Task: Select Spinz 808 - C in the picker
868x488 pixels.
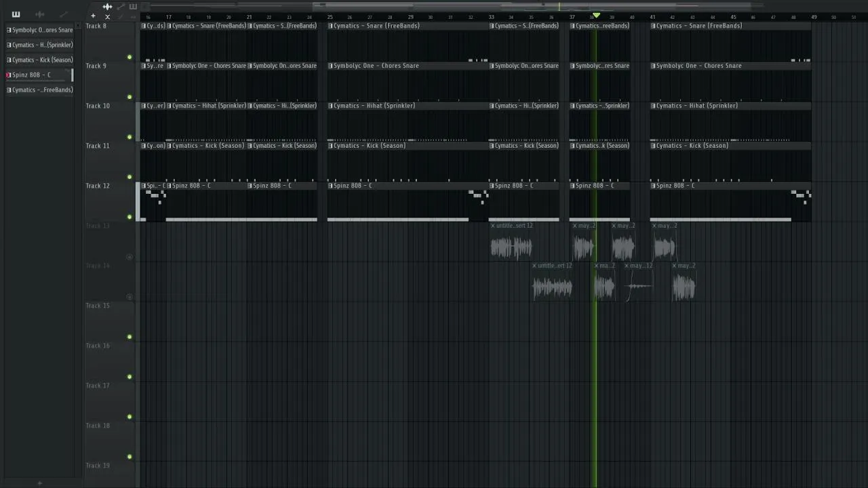Action: pos(39,75)
